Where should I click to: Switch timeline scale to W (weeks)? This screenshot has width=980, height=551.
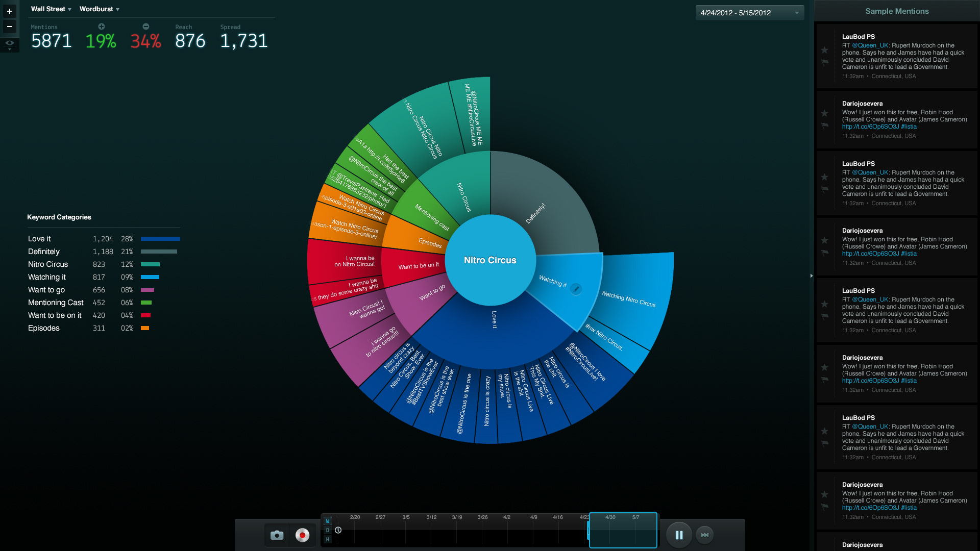328,521
